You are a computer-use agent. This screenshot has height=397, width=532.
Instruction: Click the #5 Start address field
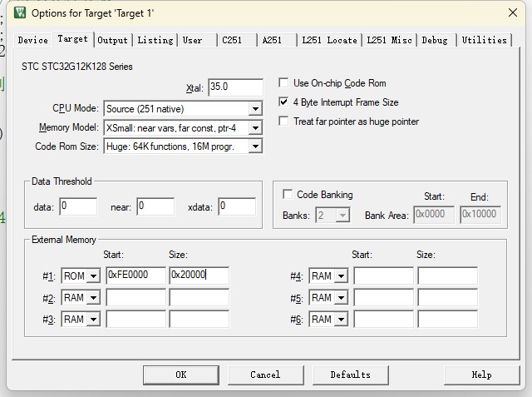point(384,297)
